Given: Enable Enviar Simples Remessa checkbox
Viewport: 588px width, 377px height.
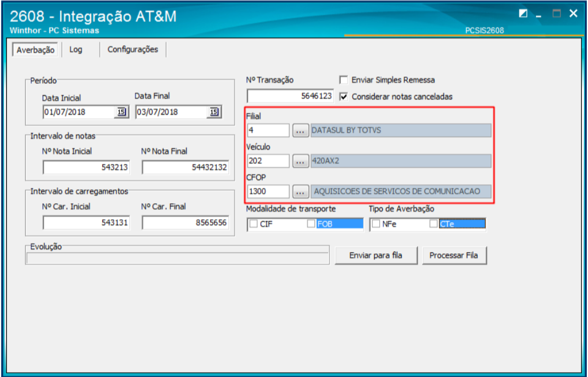Looking at the screenshot, I should [x=343, y=80].
